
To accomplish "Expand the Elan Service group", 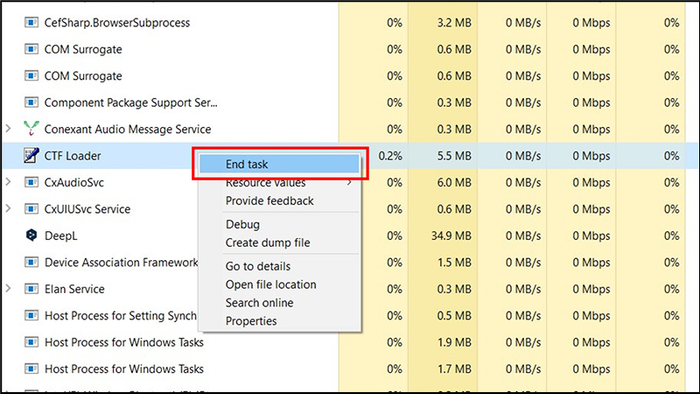I will [x=8, y=289].
